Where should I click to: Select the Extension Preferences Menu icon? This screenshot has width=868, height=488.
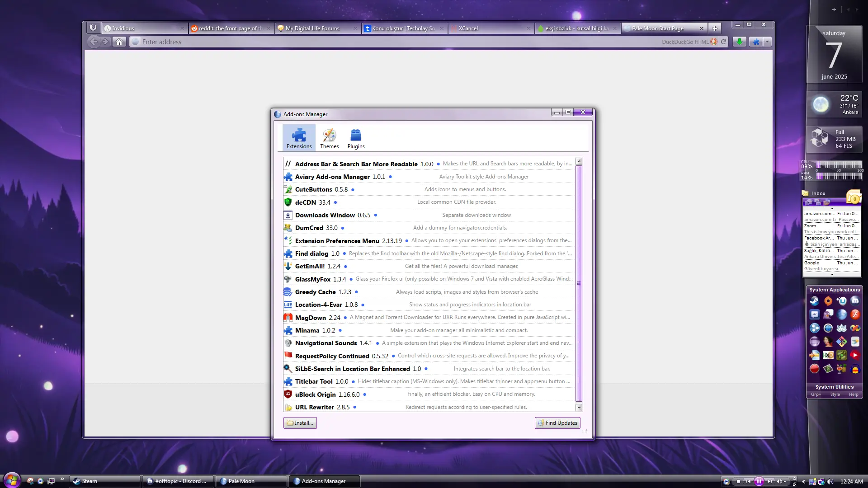pyautogui.click(x=288, y=240)
